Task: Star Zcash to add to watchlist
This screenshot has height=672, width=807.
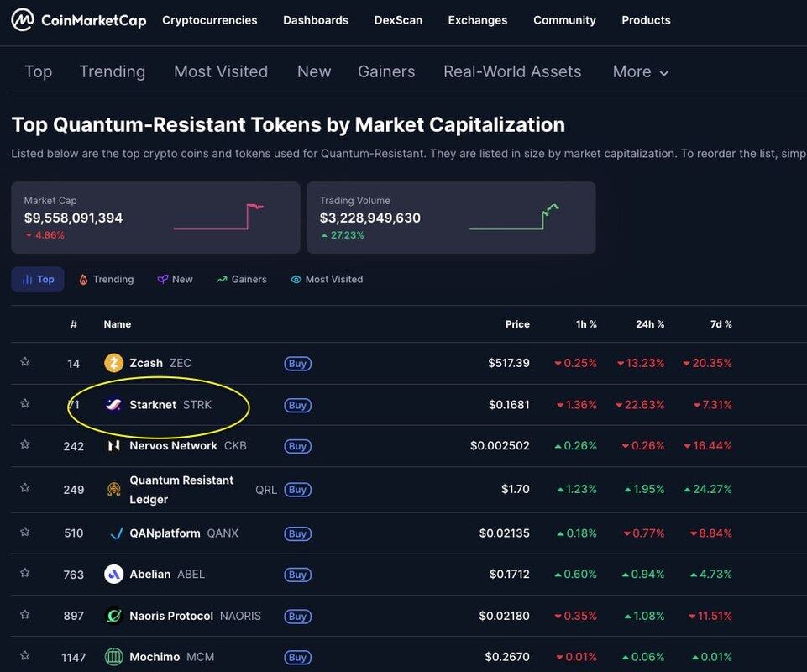Action: pyautogui.click(x=25, y=362)
